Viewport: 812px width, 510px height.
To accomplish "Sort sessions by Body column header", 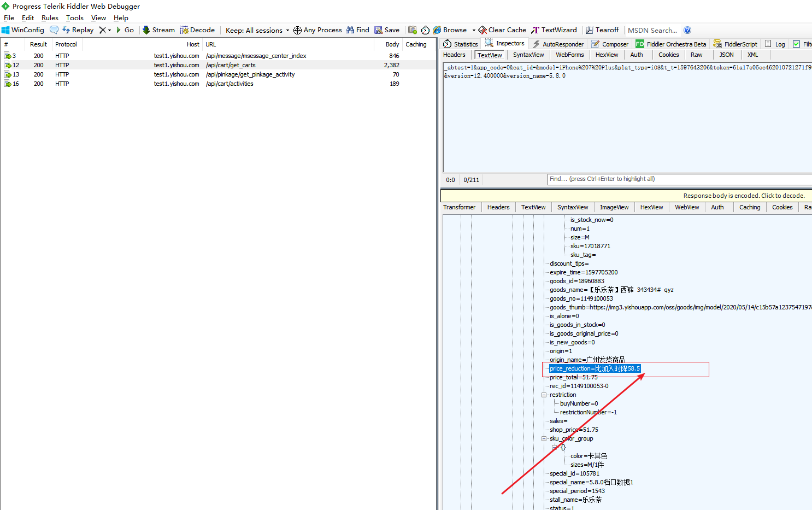I will tap(389, 44).
